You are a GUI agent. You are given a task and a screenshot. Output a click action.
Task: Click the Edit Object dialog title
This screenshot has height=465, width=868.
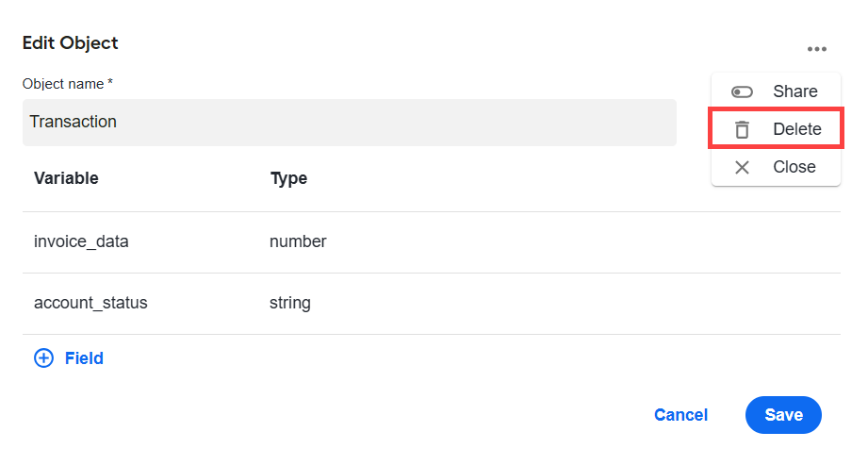tap(71, 43)
